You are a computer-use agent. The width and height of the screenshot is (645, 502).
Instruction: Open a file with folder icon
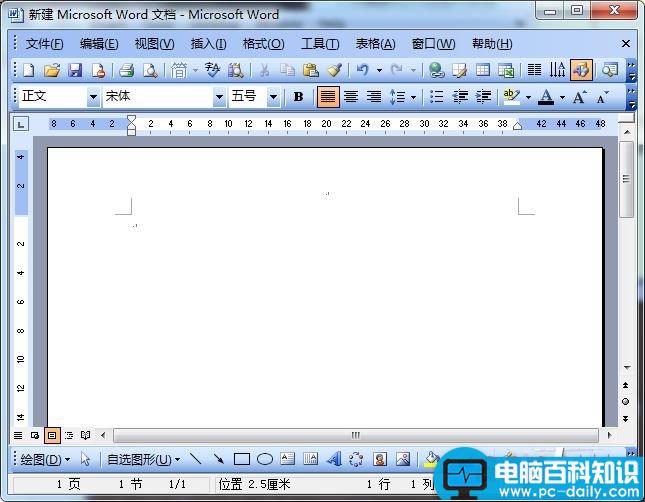point(51,70)
